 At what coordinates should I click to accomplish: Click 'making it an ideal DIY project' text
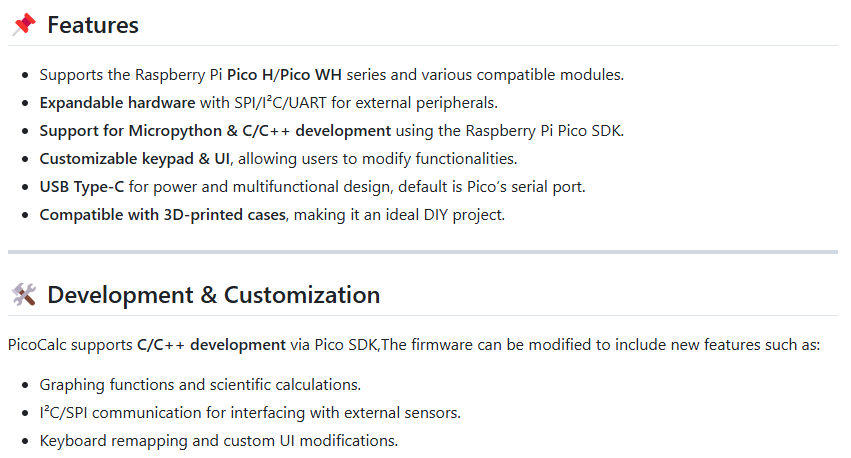399,215
